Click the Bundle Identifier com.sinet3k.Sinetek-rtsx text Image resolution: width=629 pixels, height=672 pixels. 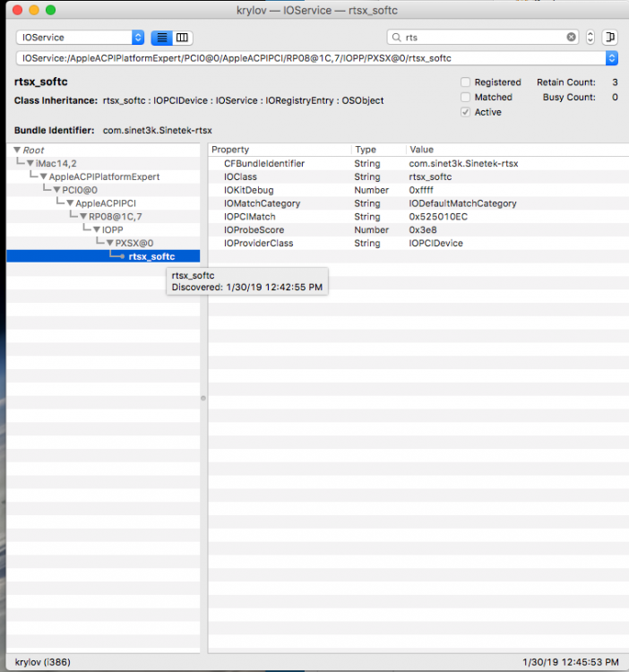[158, 130]
